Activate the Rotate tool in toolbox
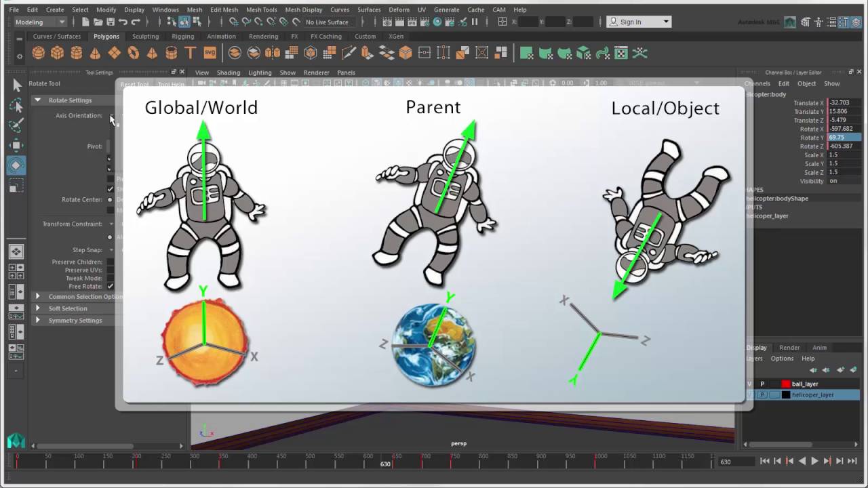This screenshot has height=488, width=868. (17, 165)
